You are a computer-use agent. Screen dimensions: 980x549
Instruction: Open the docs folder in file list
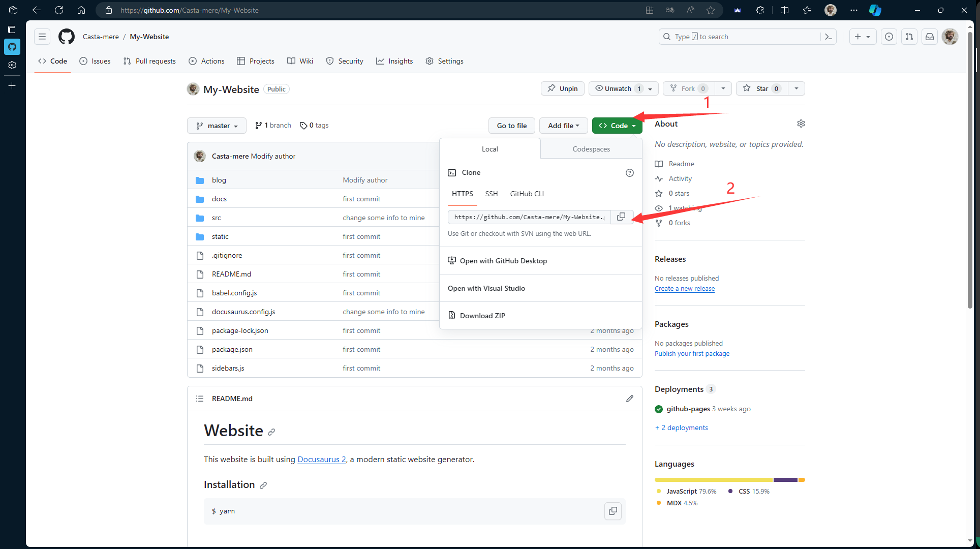tap(219, 199)
